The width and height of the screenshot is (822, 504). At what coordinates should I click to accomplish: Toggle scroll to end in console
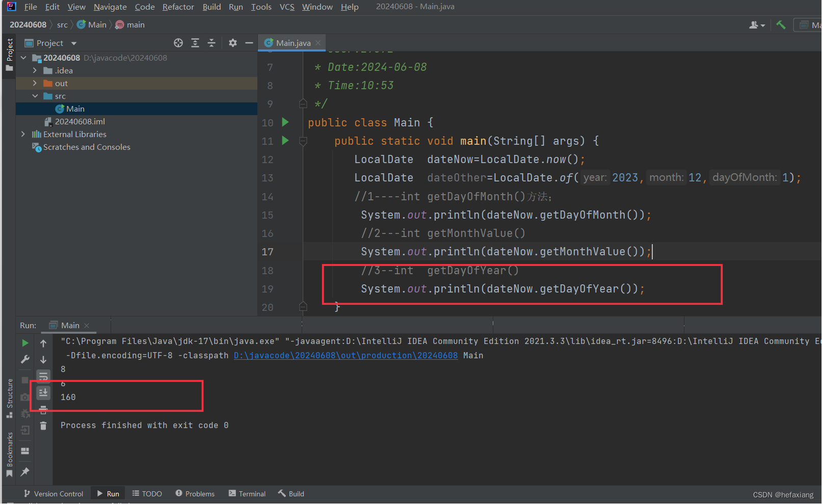coord(43,392)
